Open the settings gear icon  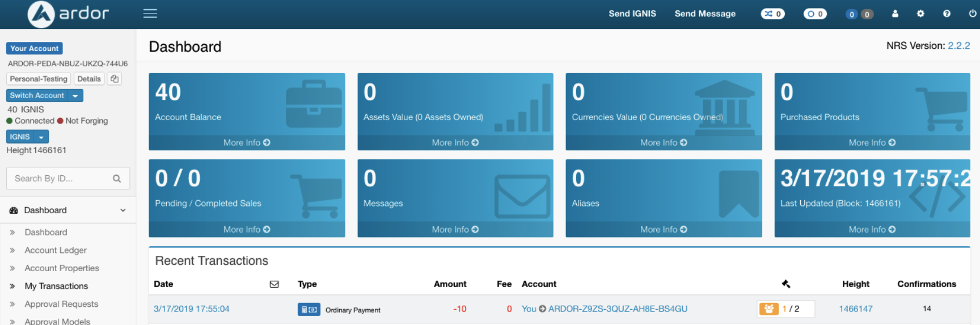(920, 14)
